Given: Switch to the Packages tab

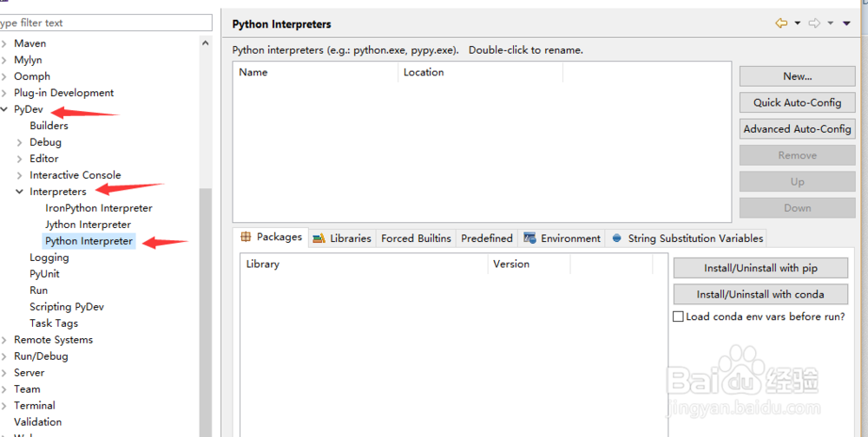Looking at the screenshot, I should (x=270, y=237).
